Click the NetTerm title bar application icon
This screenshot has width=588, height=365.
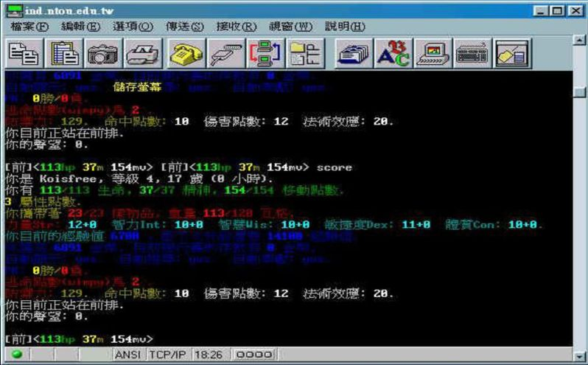point(14,10)
